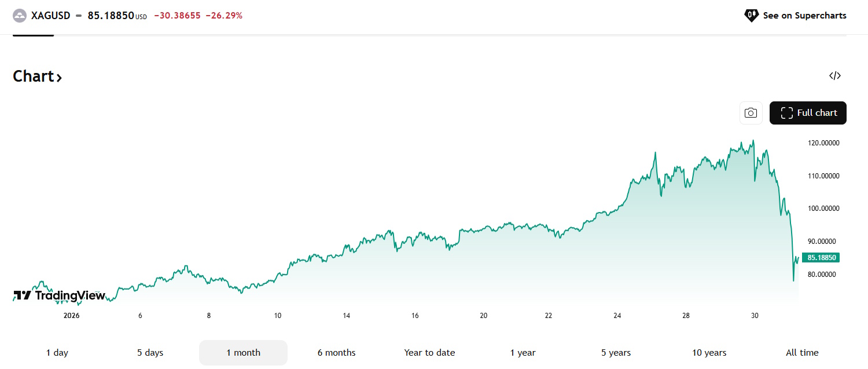Open the Full chart view
The width and height of the screenshot is (868, 369).
click(808, 113)
